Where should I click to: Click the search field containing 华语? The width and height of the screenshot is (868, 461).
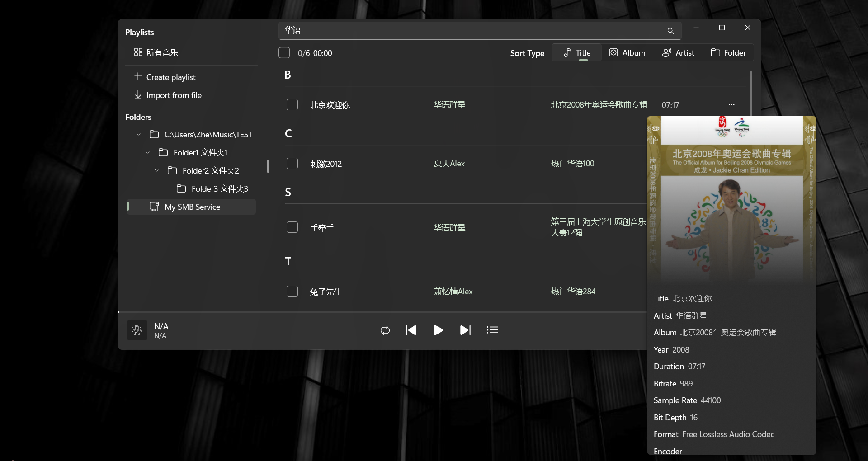(x=470, y=30)
